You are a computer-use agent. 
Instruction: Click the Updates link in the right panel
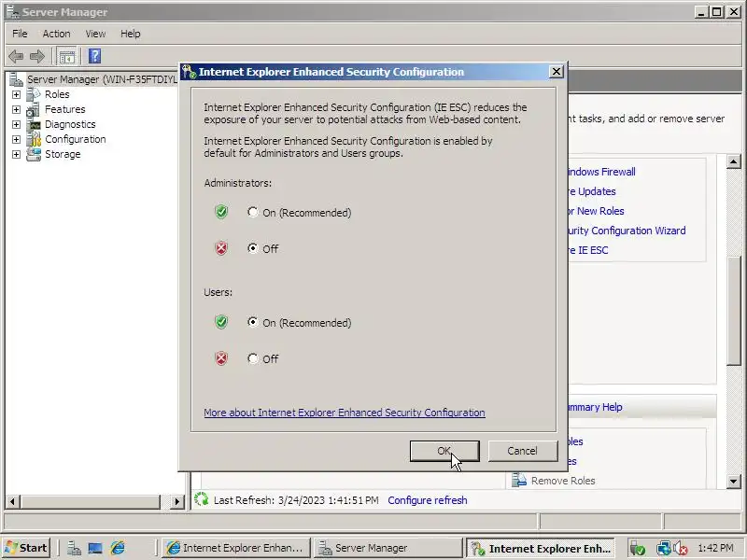point(593,191)
